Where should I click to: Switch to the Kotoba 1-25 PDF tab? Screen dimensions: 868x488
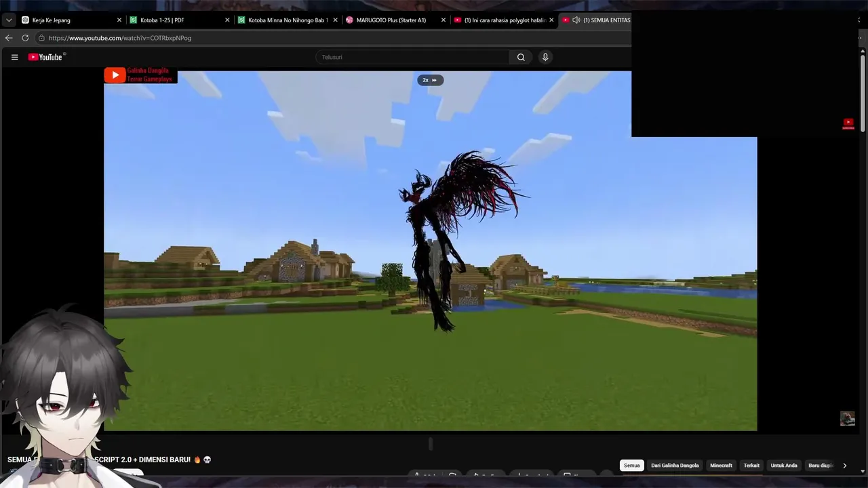tap(179, 20)
